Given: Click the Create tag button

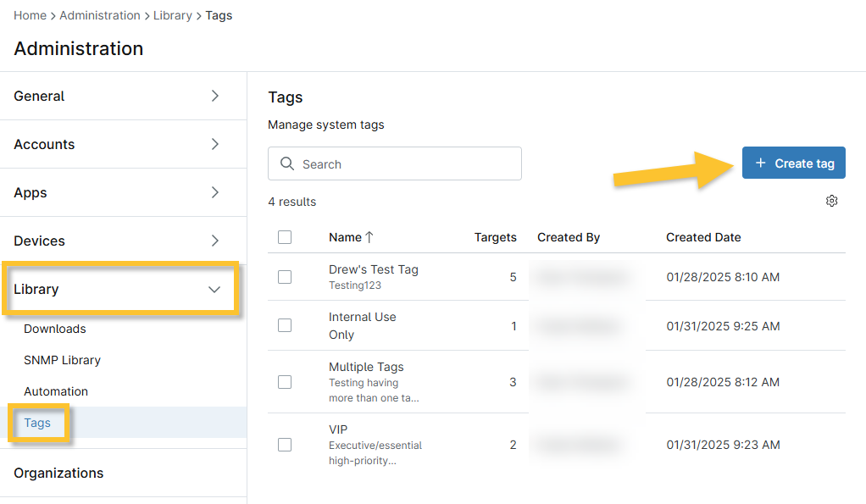Looking at the screenshot, I should pos(794,162).
